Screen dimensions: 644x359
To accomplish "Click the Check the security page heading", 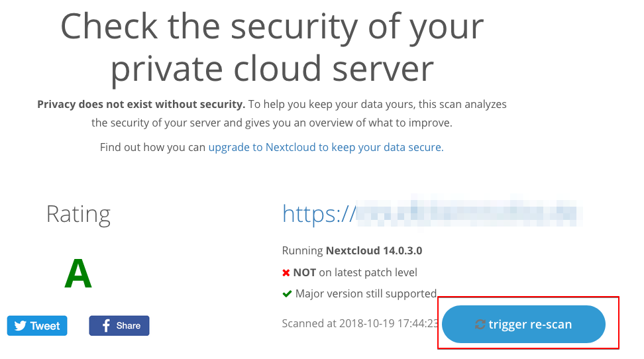I will 272,47.
